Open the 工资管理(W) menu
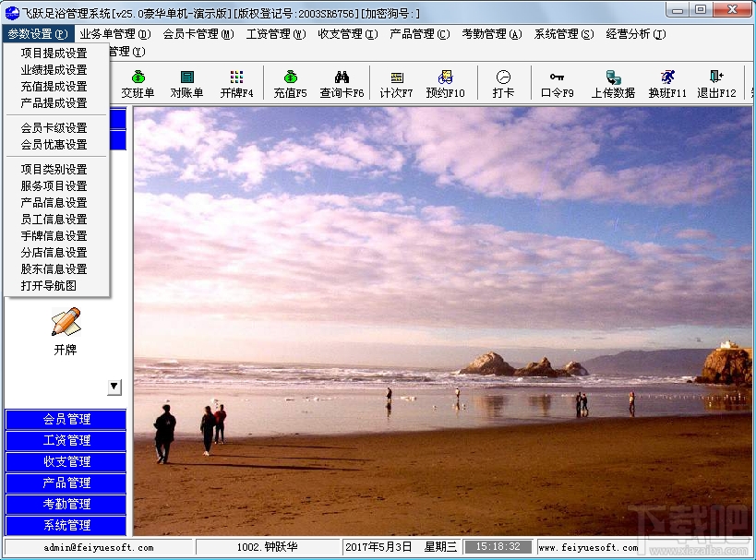756x560 pixels. point(276,34)
